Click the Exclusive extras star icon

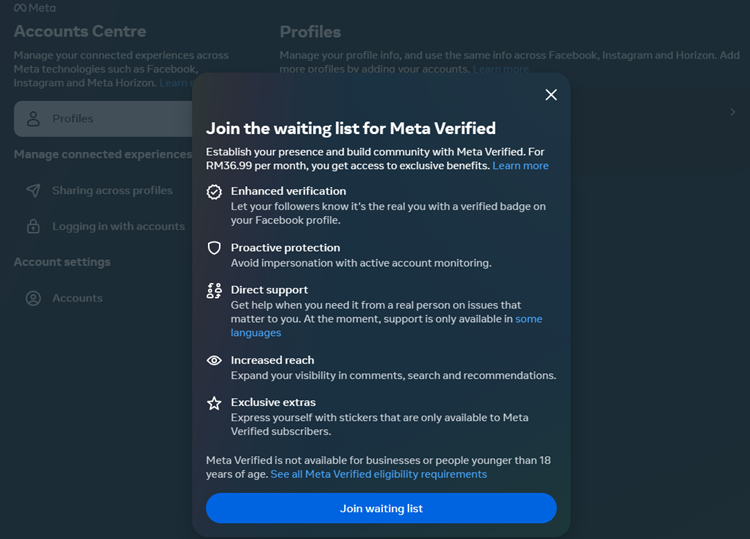point(214,403)
